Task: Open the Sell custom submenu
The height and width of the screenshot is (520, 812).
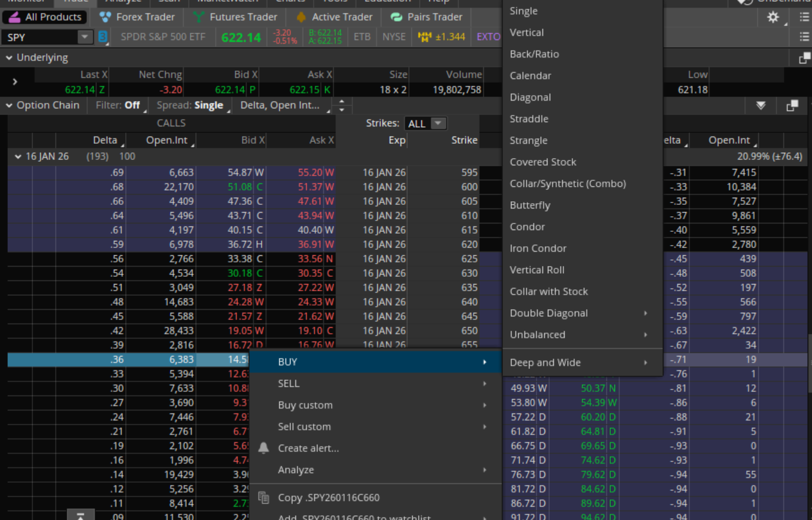Action: point(375,427)
